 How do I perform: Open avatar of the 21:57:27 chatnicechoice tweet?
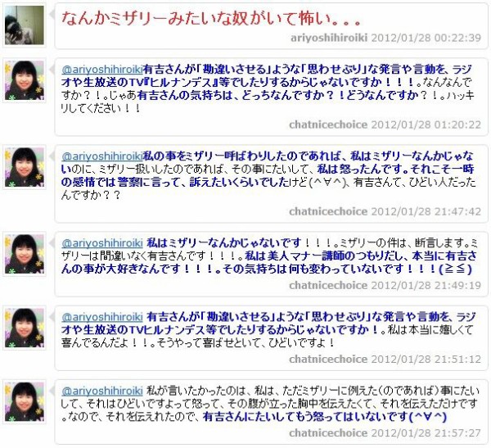point(25,402)
